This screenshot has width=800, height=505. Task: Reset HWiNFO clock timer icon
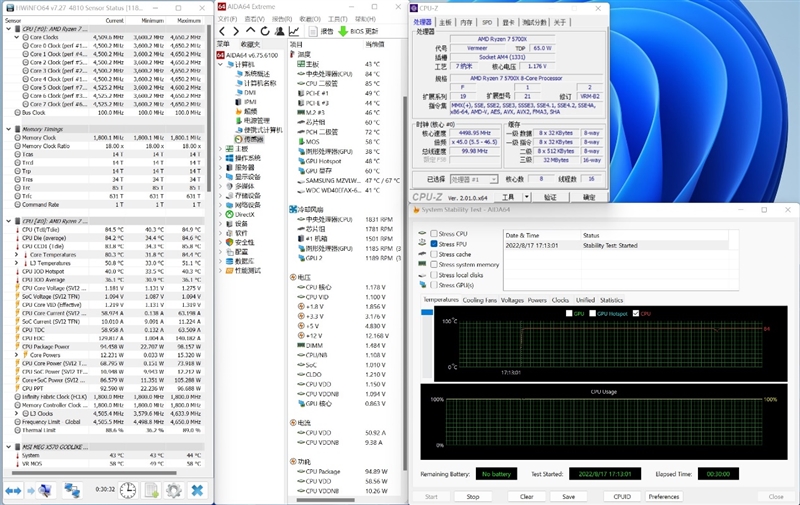128,491
